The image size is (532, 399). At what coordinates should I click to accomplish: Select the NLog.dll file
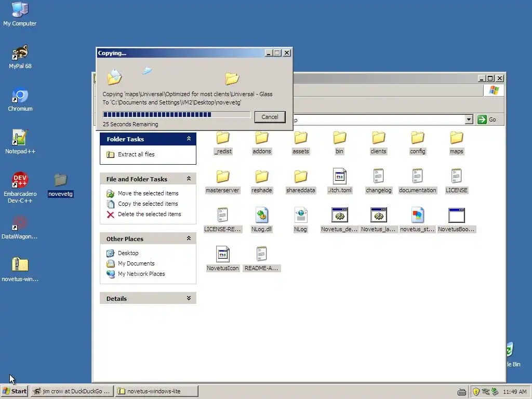262,220
